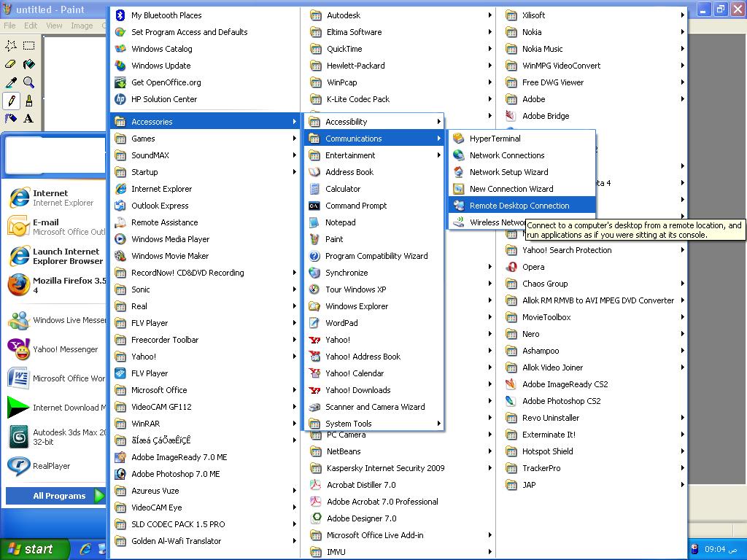Select the rectangular Select tool in Paint
Viewport: 747px width, 560px height.
tap(29, 46)
